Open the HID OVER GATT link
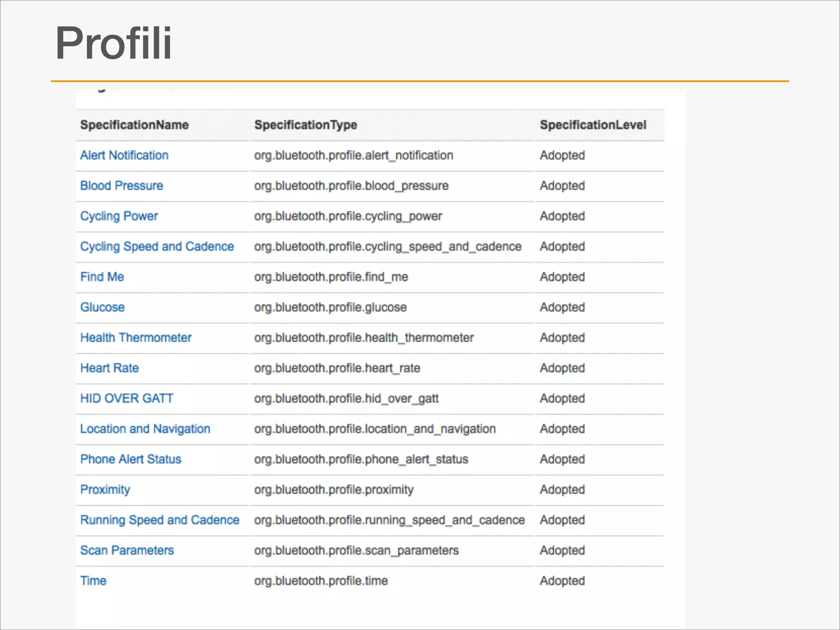Viewport: 840px width, 630px height. click(127, 398)
